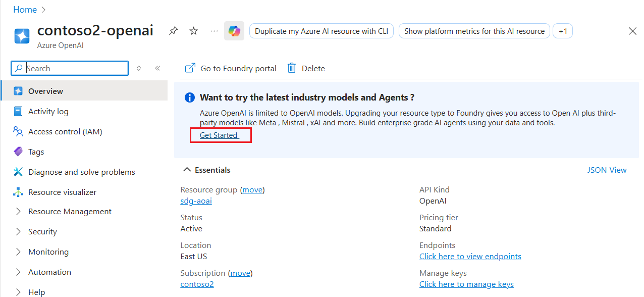Toggle the favorites star for this resource
Viewport: 644px width, 297px height.
[x=193, y=31]
